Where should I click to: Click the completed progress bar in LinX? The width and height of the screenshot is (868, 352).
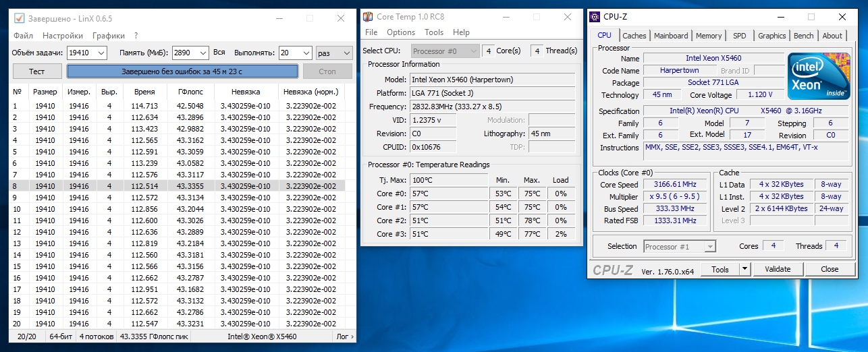tap(182, 71)
